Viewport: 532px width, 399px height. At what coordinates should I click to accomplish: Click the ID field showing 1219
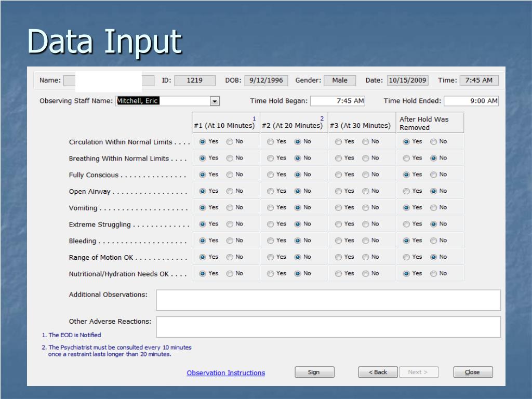click(x=194, y=81)
